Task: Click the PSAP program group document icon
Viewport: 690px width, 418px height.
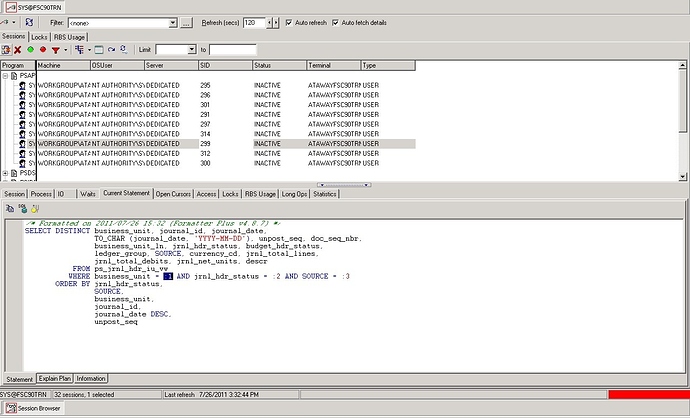Action: click(x=14, y=76)
